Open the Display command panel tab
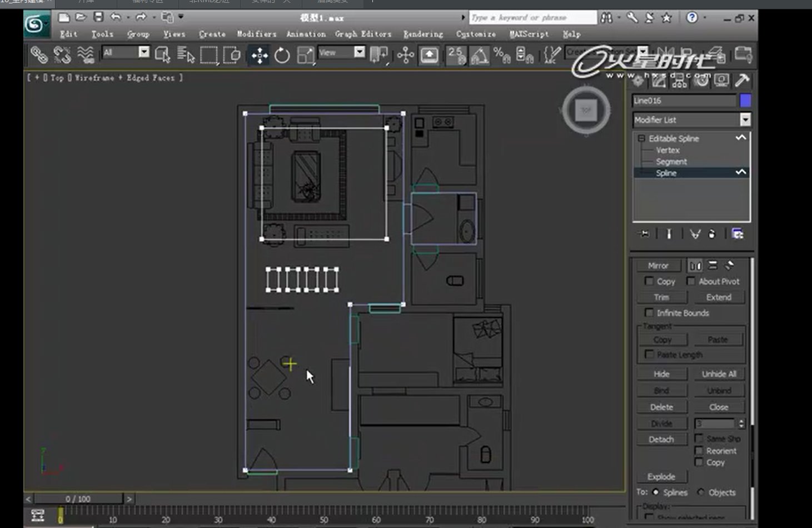The width and height of the screenshot is (812, 528). (721, 81)
